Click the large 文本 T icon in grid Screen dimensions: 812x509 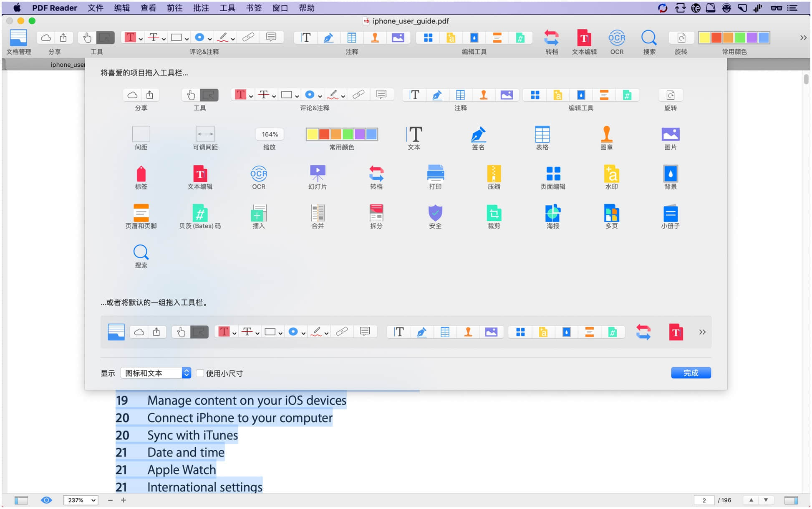(414, 134)
